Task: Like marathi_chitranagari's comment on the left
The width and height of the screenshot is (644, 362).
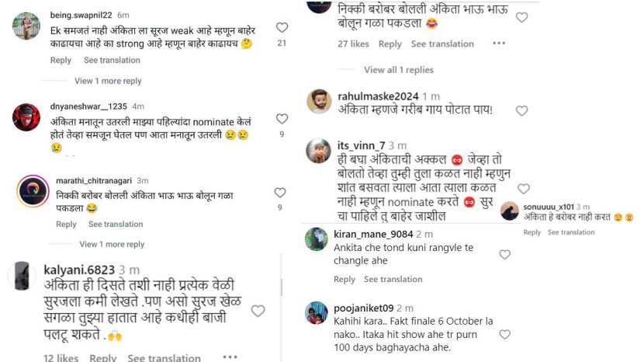Action: click(x=279, y=193)
